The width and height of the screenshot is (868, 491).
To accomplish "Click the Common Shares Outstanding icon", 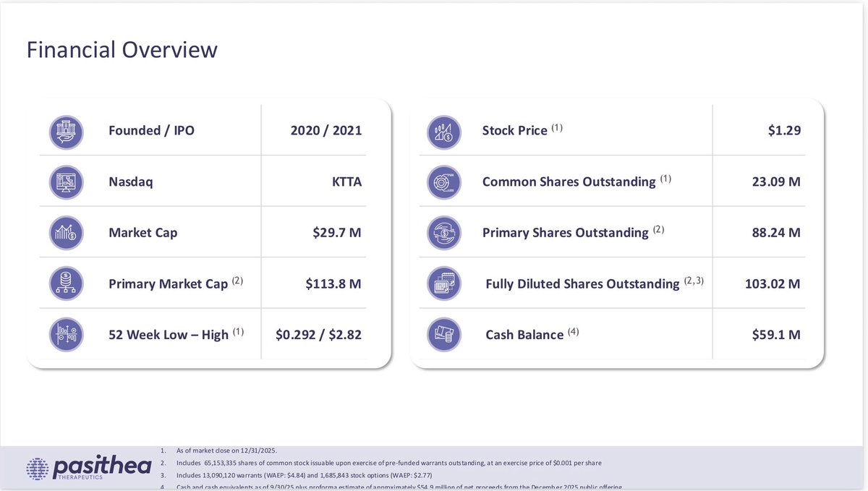I will (444, 182).
